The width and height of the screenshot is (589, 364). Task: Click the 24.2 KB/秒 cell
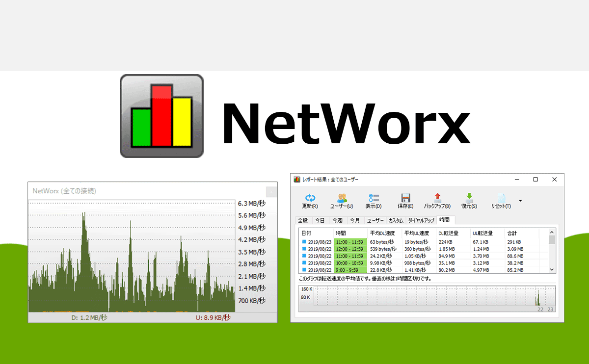[x=381, y=256]
